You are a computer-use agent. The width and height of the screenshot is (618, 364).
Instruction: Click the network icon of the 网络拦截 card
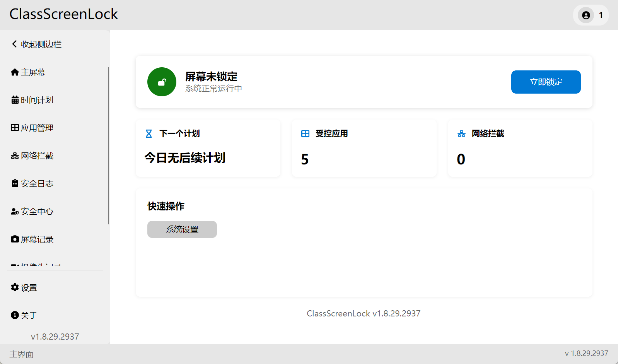click(x=461, y=134)
